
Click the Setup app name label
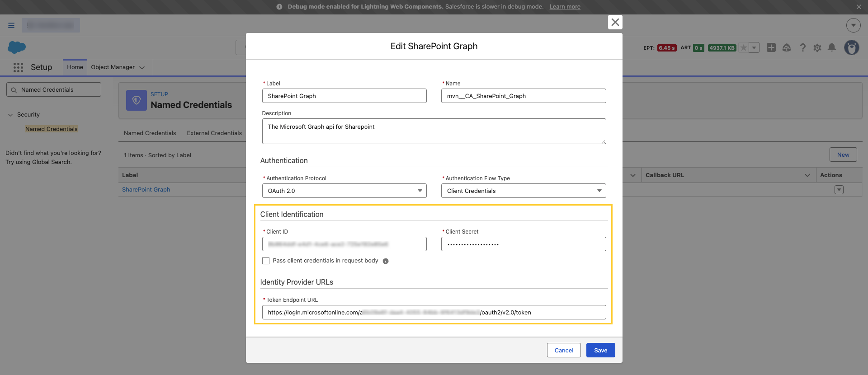coord(42,67)
